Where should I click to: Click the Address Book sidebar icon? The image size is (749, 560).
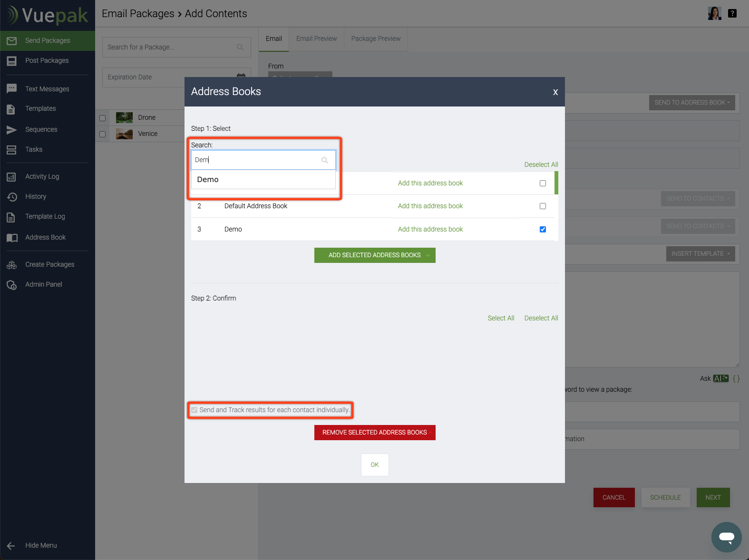(12, 238)
